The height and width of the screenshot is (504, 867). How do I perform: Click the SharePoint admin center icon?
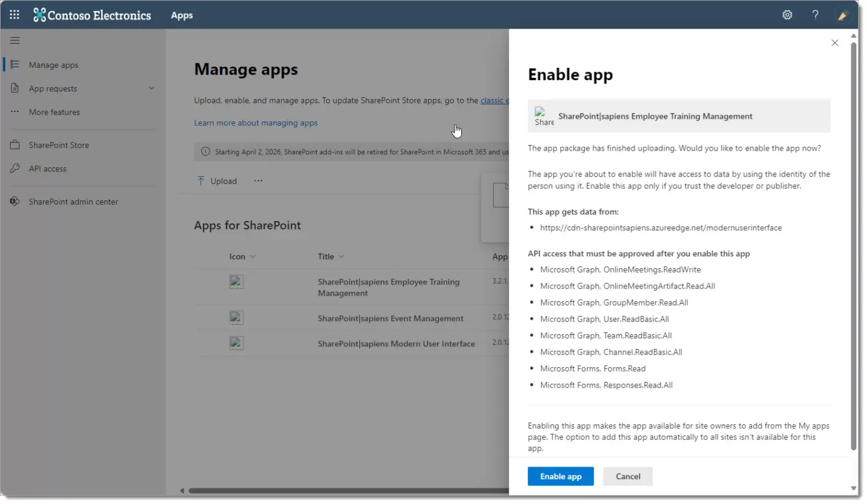pos(15,202)
